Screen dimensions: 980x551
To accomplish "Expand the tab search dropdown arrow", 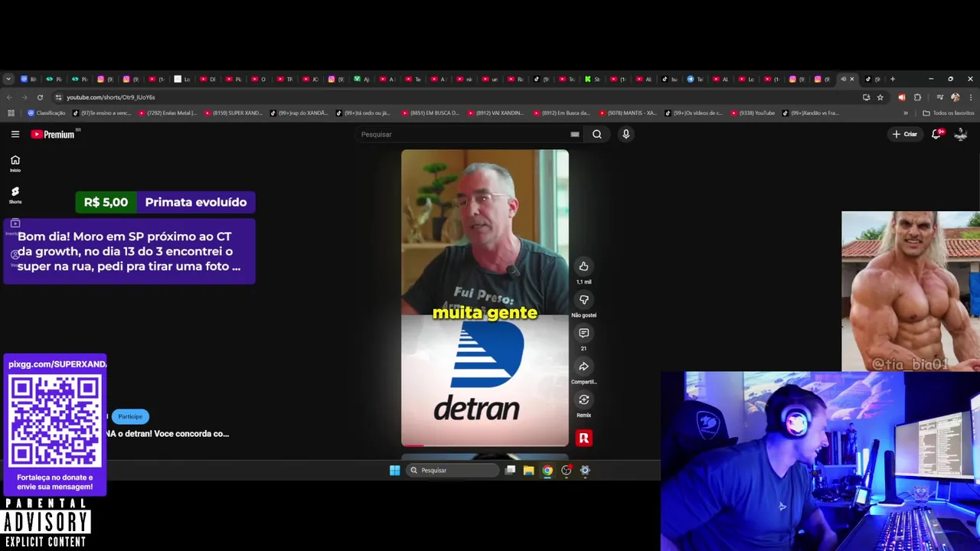I will pos(8,79).
